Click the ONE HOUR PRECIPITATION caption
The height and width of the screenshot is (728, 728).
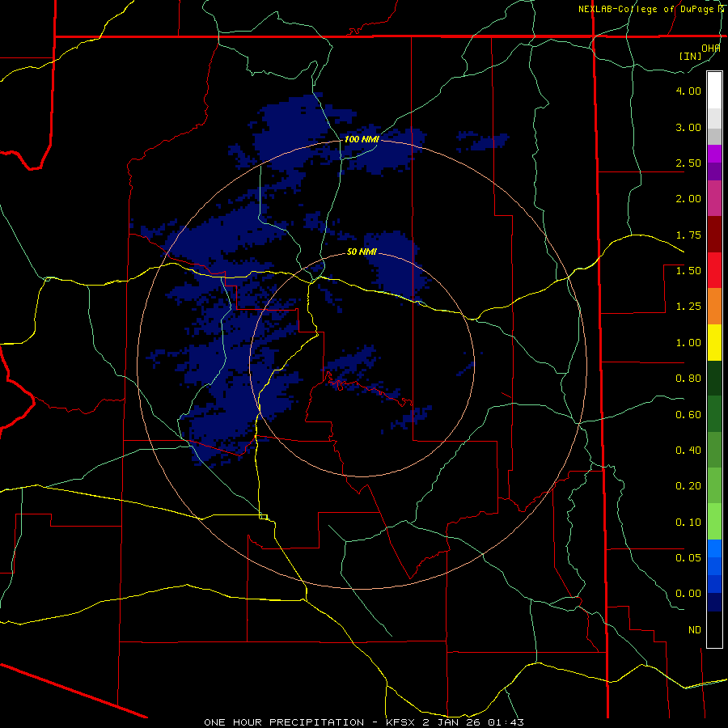284,722
